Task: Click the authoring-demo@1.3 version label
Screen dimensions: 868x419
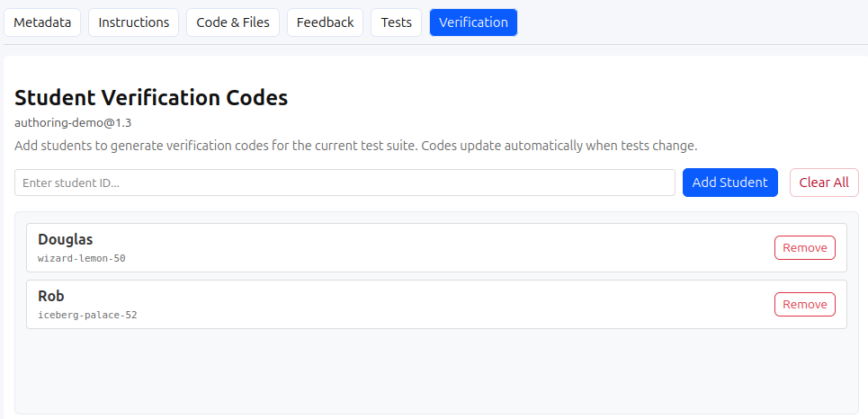Action: 73,123
